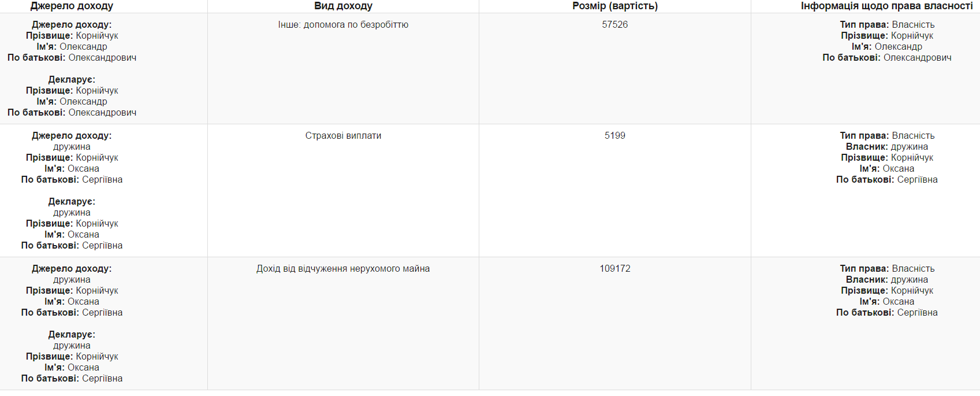The width and height of the screenshot is (980, 396).
Task: Click 'Тип права: Власність' in the 57526 row
Action: (886, 25)
